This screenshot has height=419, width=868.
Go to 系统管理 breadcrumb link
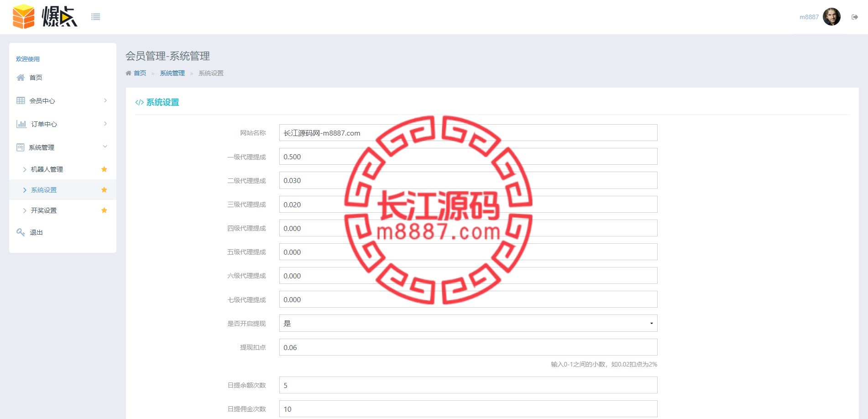172,73
